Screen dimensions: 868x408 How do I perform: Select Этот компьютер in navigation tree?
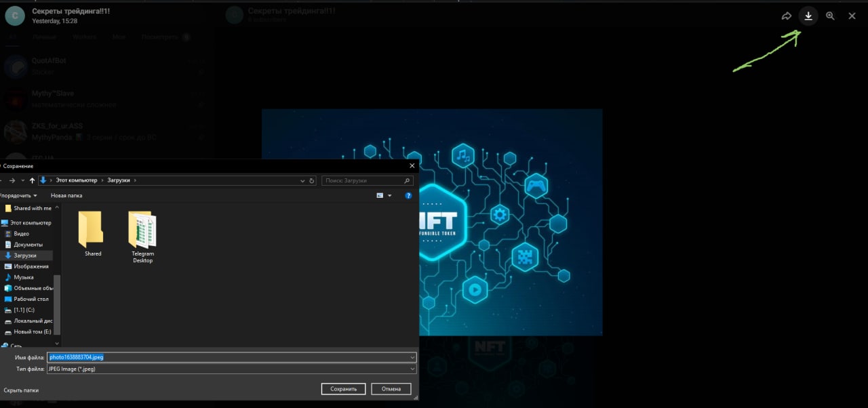click(x=26, y=223)
